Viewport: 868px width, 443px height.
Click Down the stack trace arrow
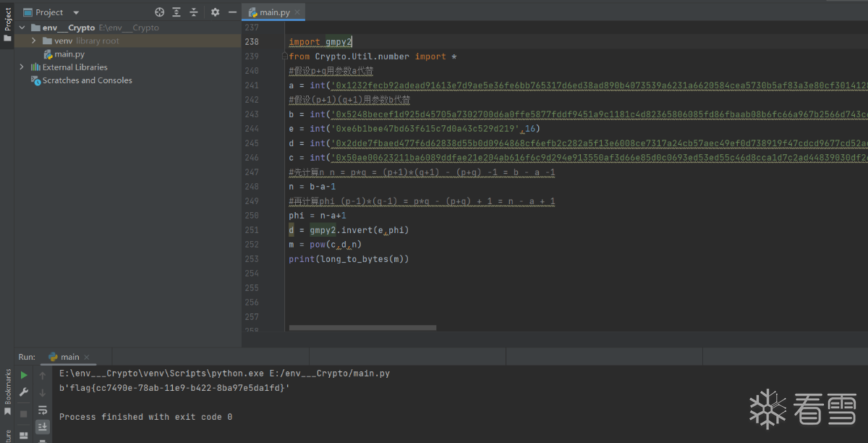43,392
